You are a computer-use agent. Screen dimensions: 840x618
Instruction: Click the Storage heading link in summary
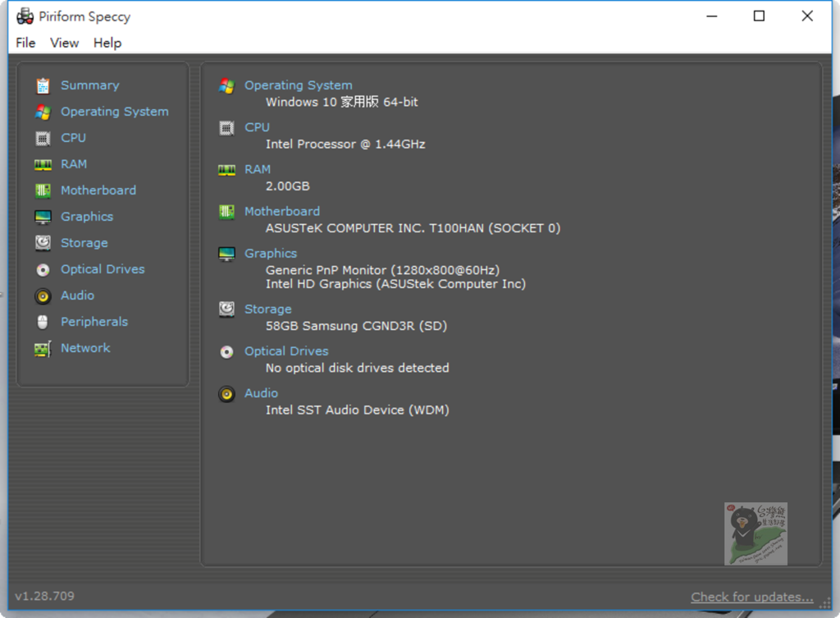(x=268, y=309)
